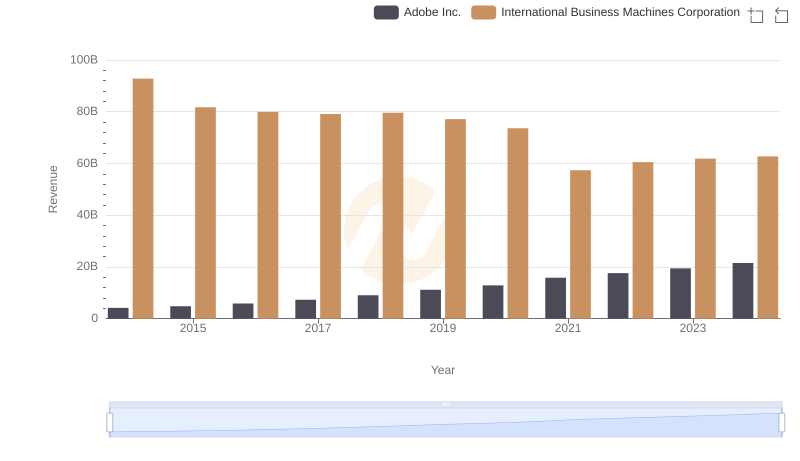Toggle the Adobe Inc. legend series
Viewport: 800px width, 461px height.
(x=417, y=12)
